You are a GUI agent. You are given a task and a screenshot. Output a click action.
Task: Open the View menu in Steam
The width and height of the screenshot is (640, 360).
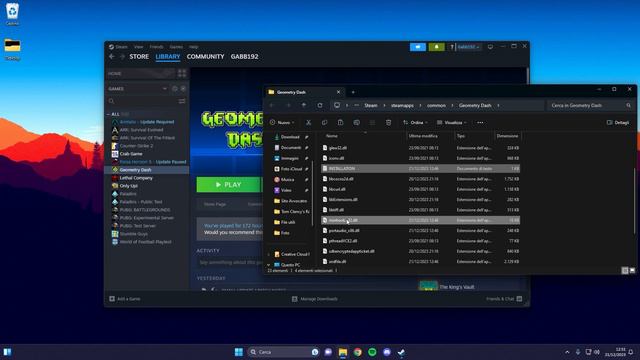click(x=139, y=47)
